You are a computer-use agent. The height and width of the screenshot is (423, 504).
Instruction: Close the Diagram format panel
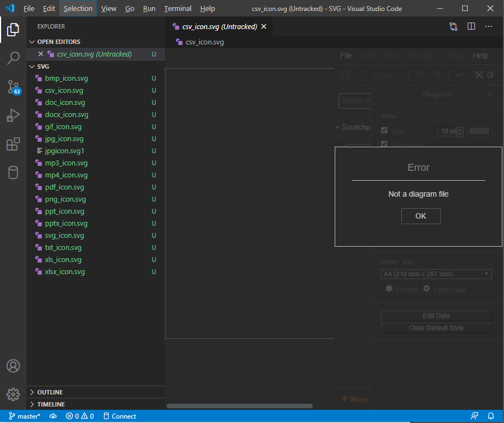point(490,94)
